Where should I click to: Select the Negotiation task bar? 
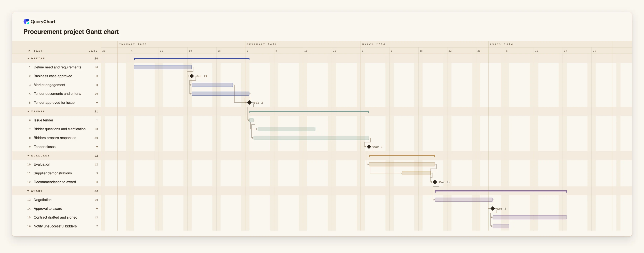coord(464,200)
